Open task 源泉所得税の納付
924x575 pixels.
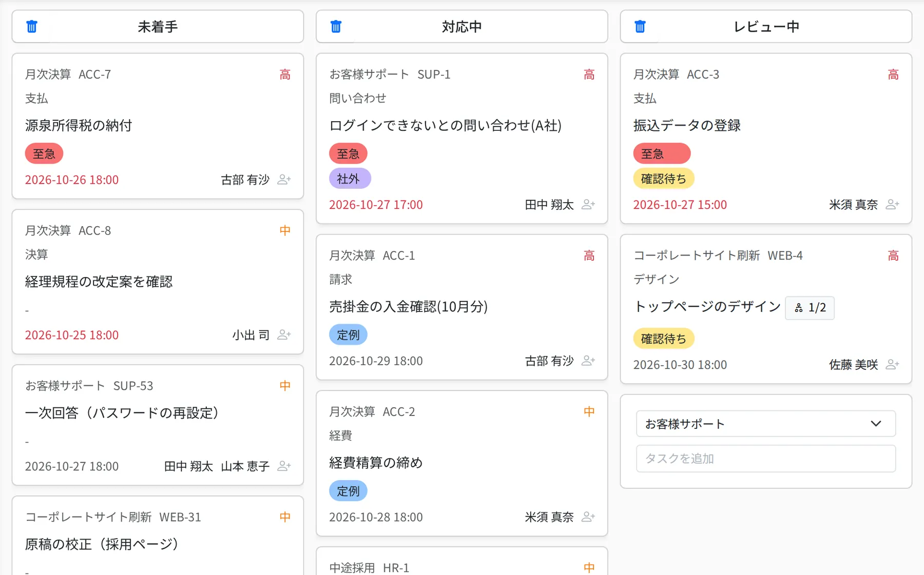click(79, 126)
